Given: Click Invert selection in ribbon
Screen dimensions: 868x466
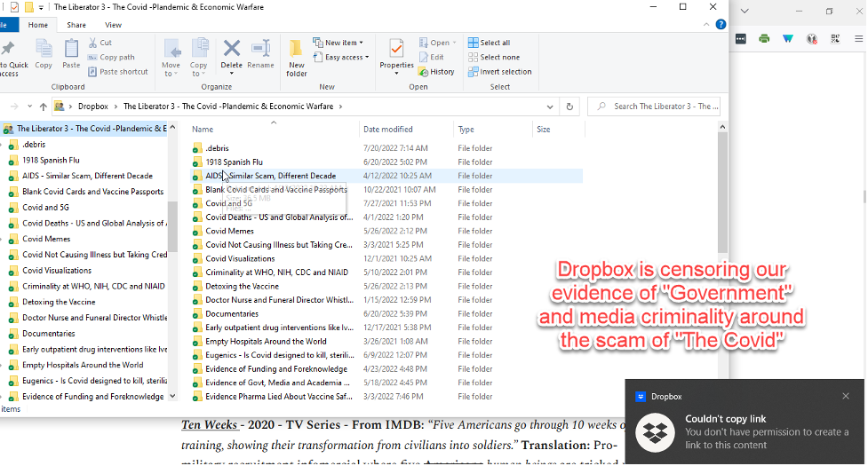Looking at the screenshot, I should point(500,71).
